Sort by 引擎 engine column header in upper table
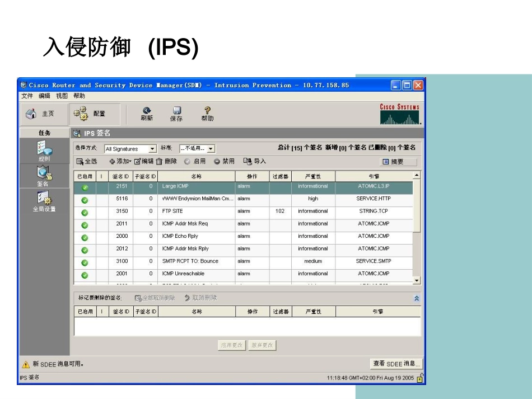Viewport: 532px width, 399px height. coord(374,176)
